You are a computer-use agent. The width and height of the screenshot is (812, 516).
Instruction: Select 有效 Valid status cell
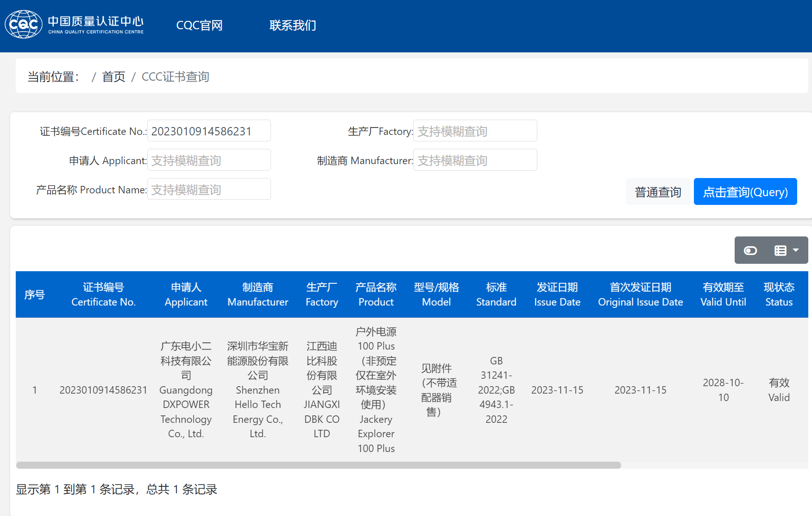(779, 390)
